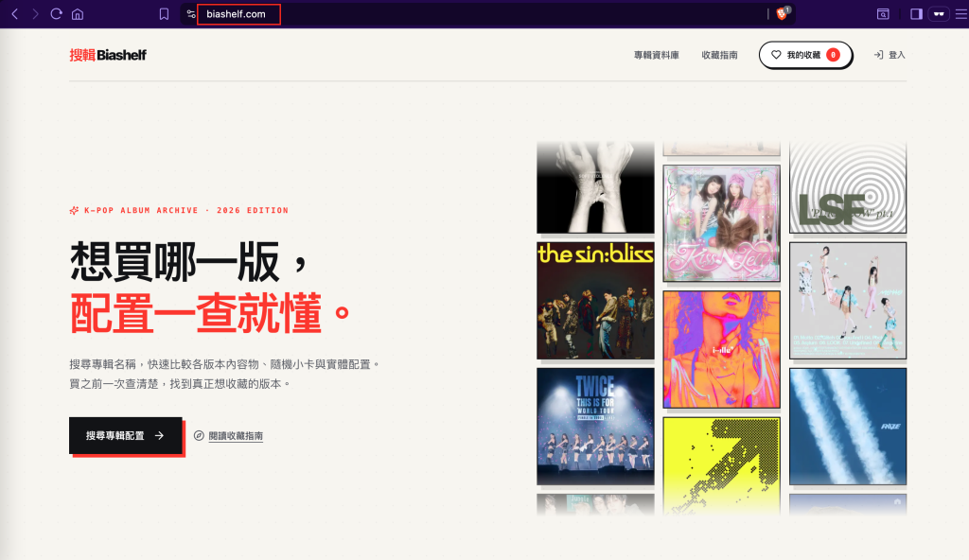Viewport: 969px width, 560px height.
Task: Reload the biashelf.com page
Action: 56,13
